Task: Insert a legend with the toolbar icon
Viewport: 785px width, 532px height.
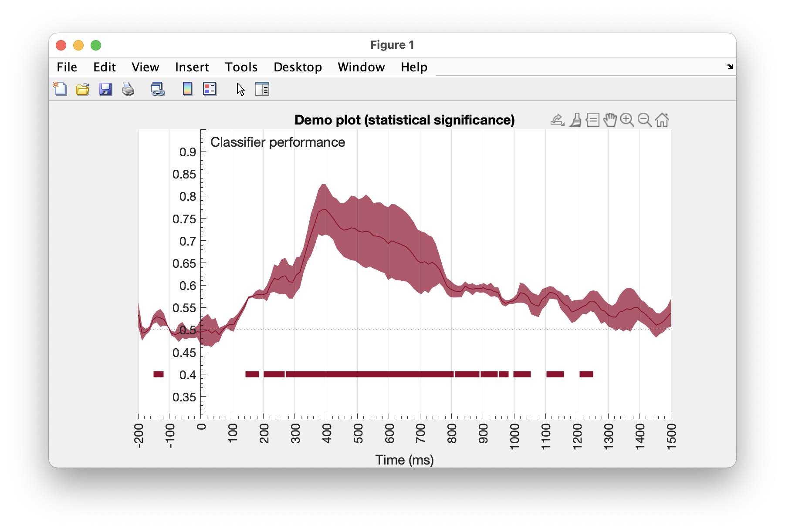Action: click(x=210, y=89)
